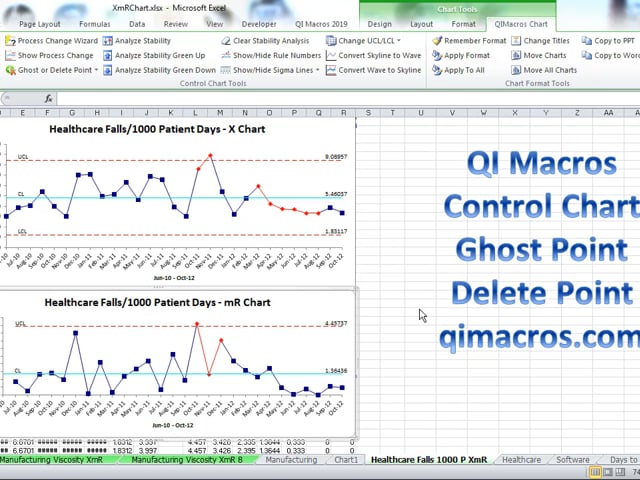The height and width of the screenshot is (480, 640).
Task: Open the Chart Tools Design tab
Action: coord(380,24)
